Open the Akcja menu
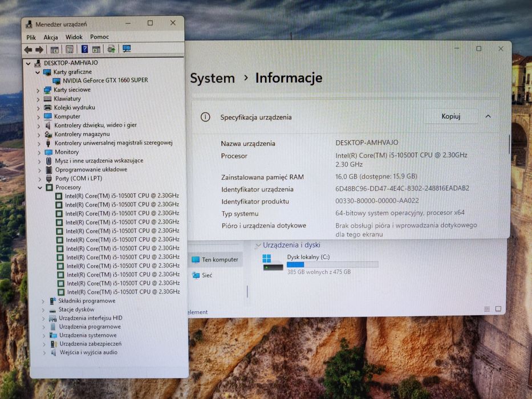This screenshot has height=399, width=532. click(x=51, y=37)
